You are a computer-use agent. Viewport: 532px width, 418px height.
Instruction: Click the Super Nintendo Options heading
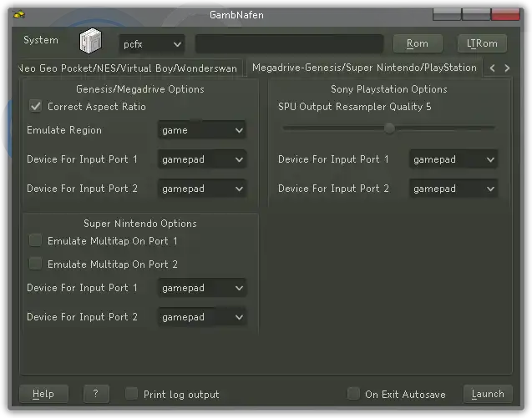click(140, 224)
